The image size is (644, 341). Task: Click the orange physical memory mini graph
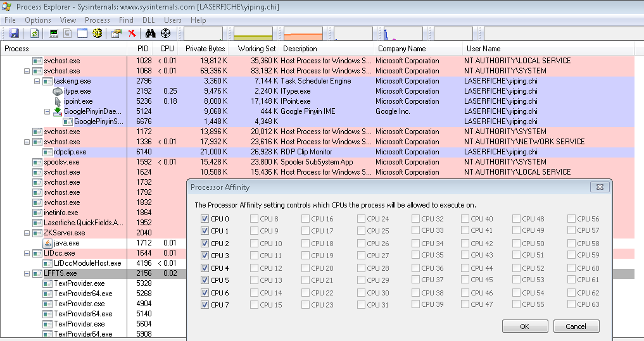click(x=303, y=34)
